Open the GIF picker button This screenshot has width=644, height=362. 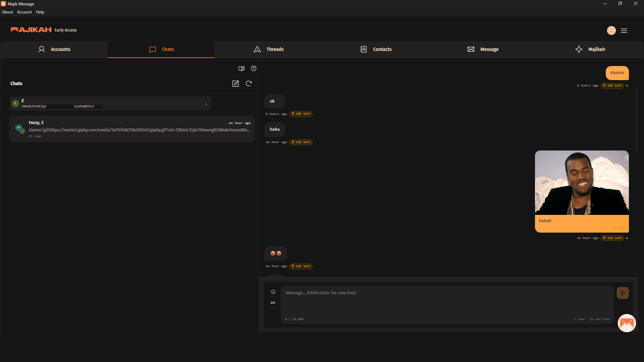coord(273,303)
